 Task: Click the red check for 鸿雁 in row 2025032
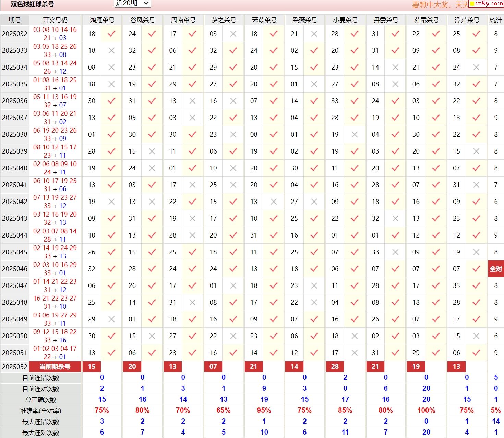[111, 34]
